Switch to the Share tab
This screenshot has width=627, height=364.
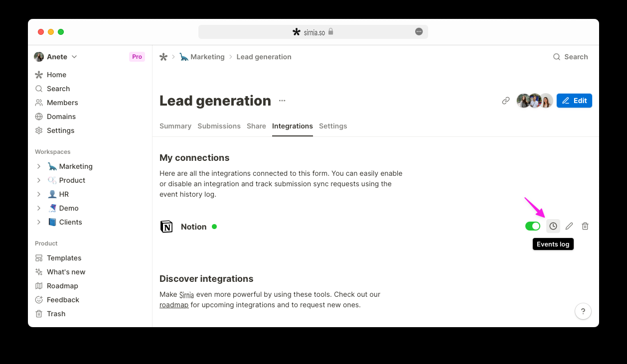[256, 126]
